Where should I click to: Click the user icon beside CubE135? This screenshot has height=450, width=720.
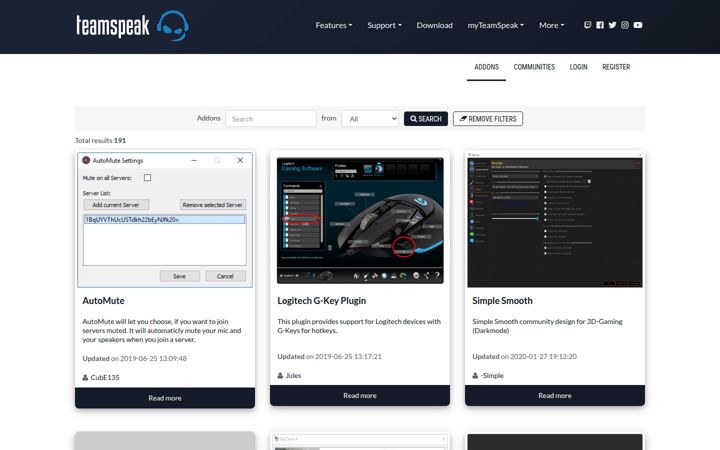tap(85, 377)
